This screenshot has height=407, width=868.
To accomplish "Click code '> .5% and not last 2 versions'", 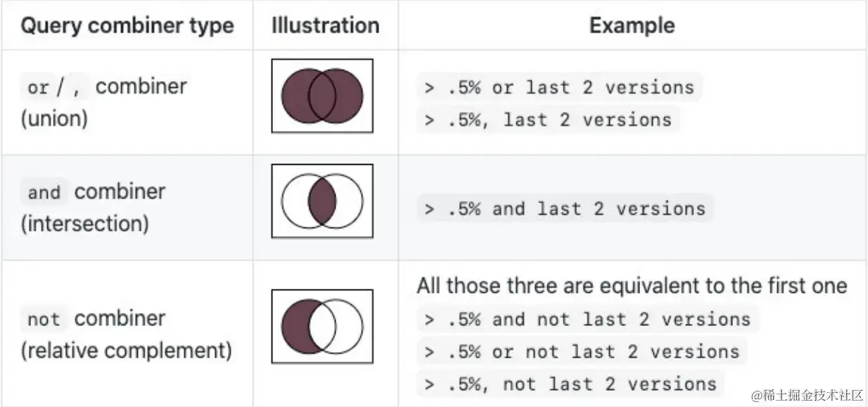I will pos(587,319).
